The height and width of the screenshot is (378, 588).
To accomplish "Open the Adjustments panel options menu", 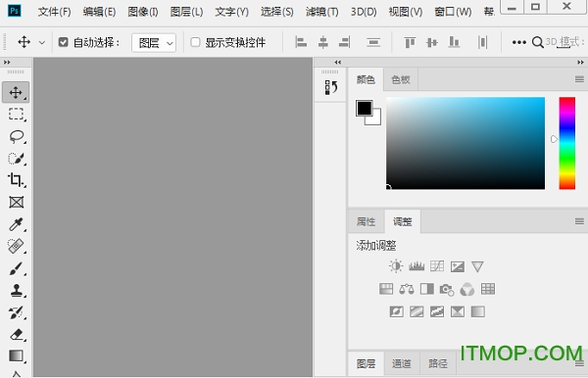I will pos(579,221).
